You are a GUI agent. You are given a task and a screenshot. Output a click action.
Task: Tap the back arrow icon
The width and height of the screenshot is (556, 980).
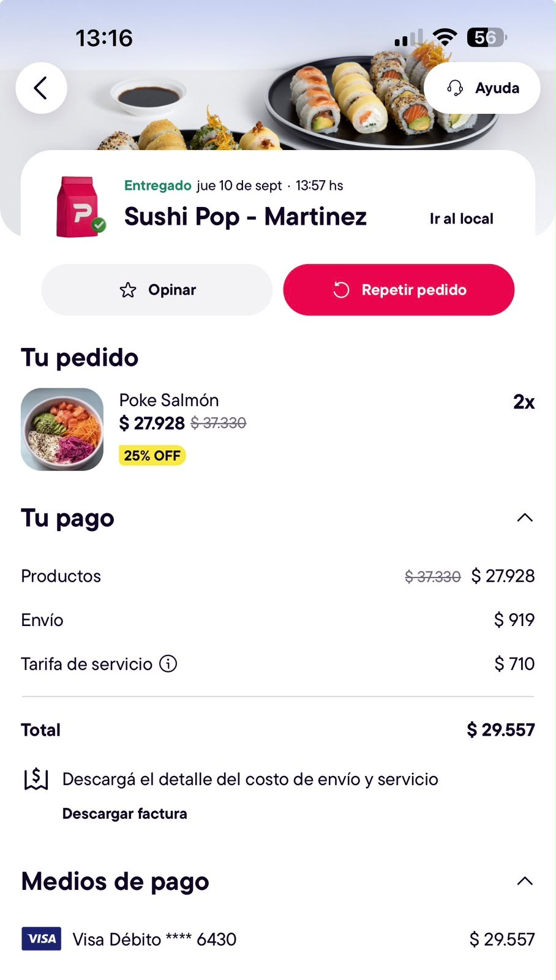click(41, 88)
